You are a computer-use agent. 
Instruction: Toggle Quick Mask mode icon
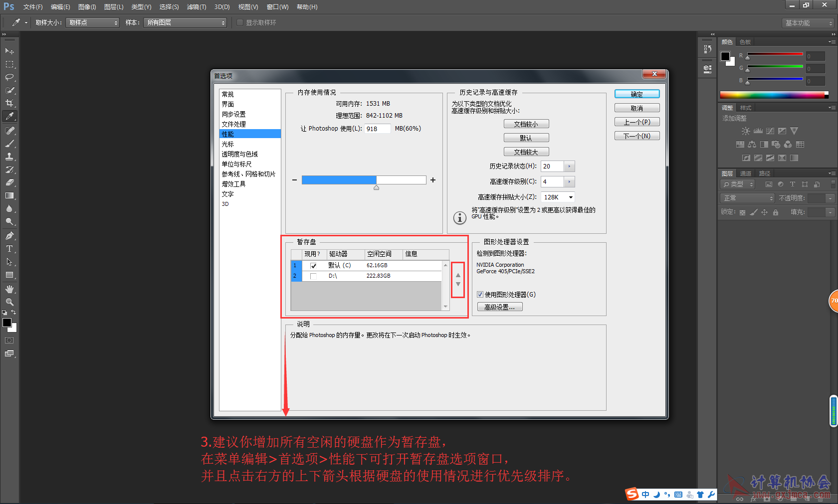(x=9, y=340)
